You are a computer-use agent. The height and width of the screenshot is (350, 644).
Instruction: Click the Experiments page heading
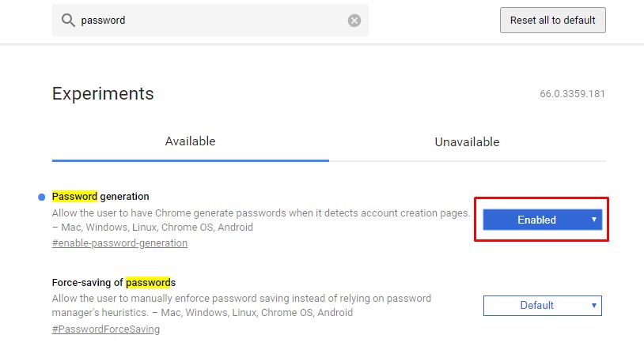point(103,94)
